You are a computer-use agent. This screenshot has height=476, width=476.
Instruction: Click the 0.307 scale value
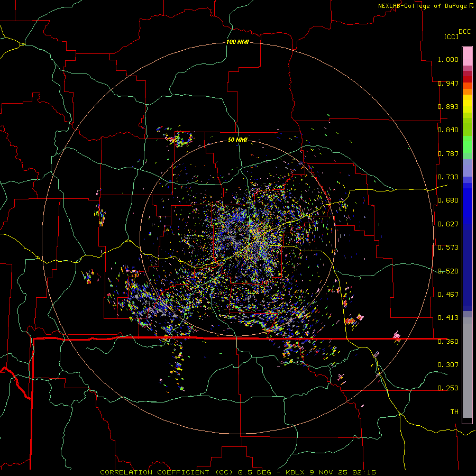click(448, 365)
